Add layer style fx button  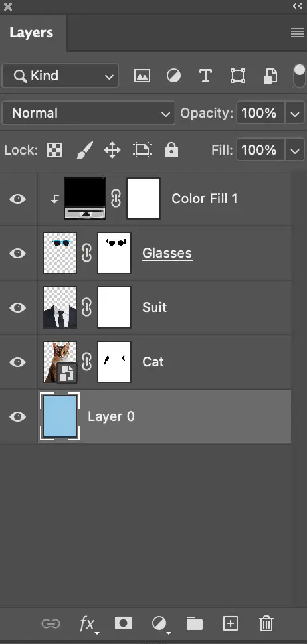pos(89,624)
